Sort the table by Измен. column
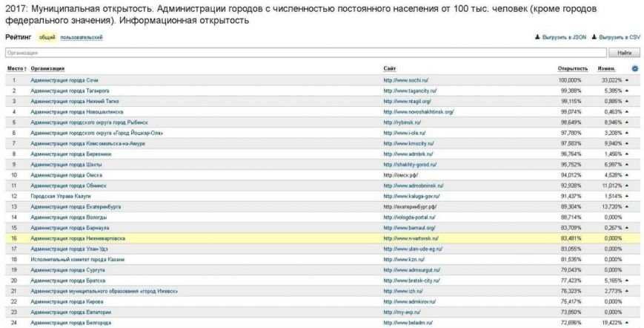Screen dimensions: 644x328 click(607, 68)
